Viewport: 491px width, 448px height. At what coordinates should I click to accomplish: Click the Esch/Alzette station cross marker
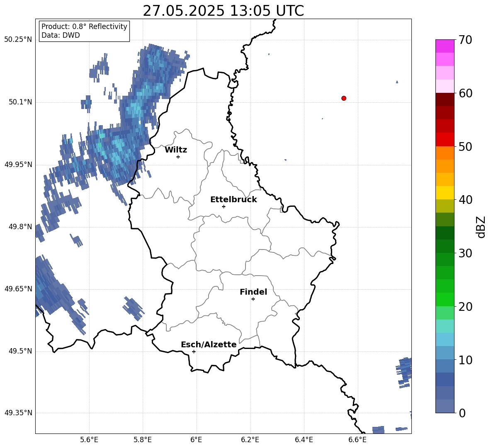pos(194,351)
